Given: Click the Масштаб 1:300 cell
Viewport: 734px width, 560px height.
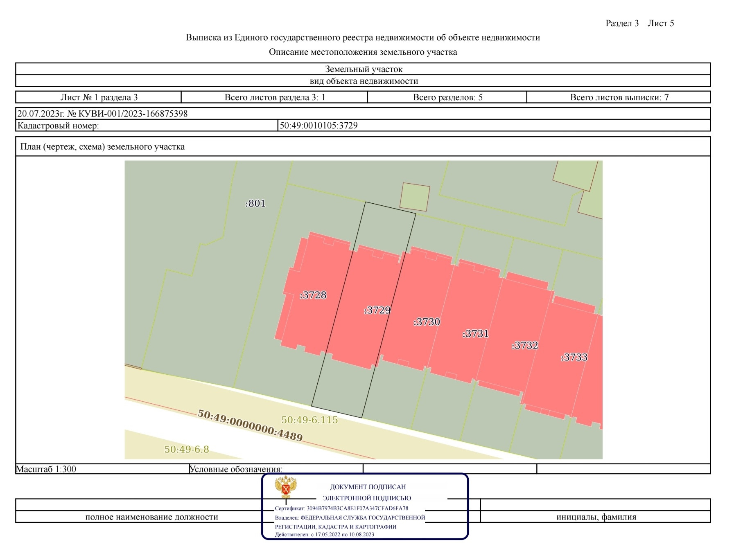Looking at the screenshot, I should coord(102,469).
